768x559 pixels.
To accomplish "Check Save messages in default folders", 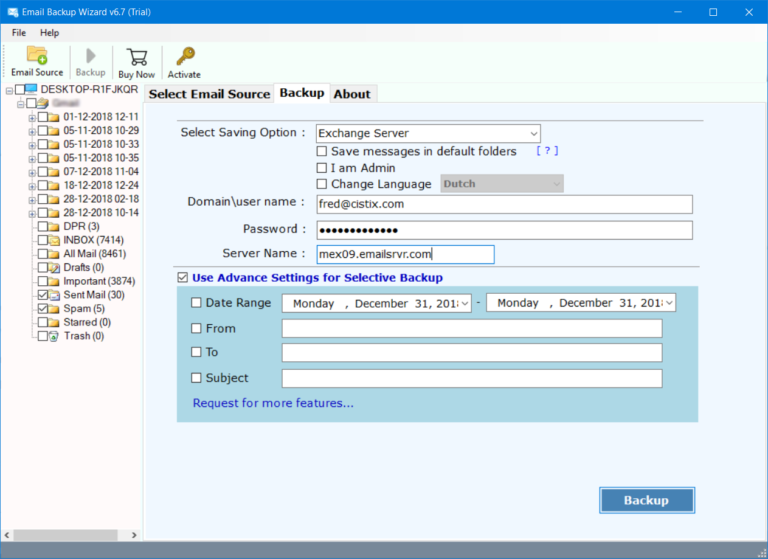I will pos(322,152).
